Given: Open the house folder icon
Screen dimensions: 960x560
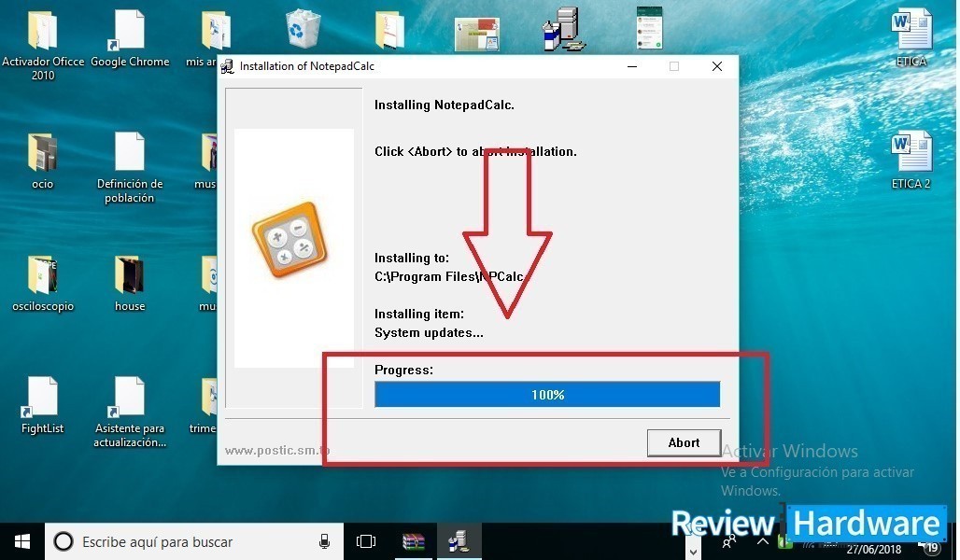Looking at the screenshot, I should (x=130, y=276).
